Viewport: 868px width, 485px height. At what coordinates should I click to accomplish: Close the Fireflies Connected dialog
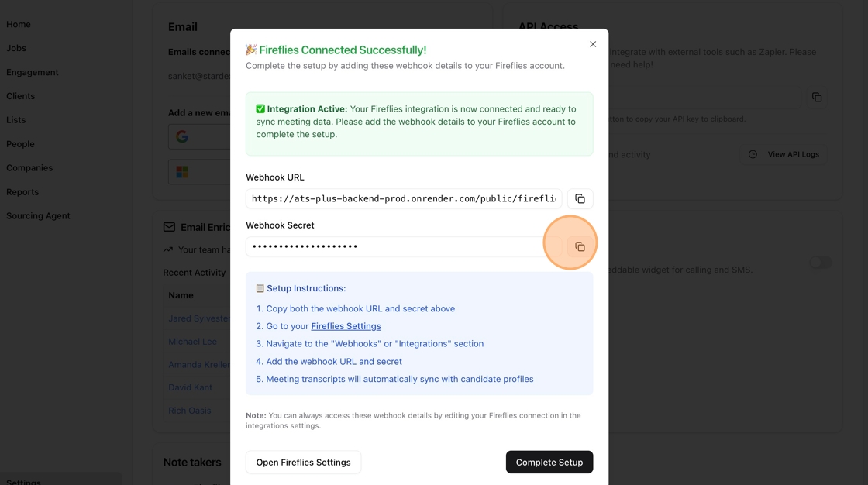click(x=593, y=44)
